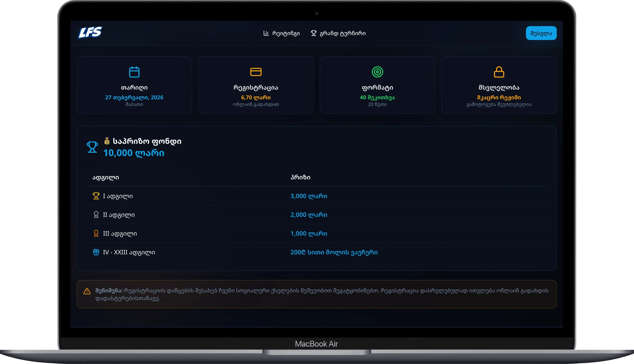Click the calendar icon above თარიღი

[134, 72]
